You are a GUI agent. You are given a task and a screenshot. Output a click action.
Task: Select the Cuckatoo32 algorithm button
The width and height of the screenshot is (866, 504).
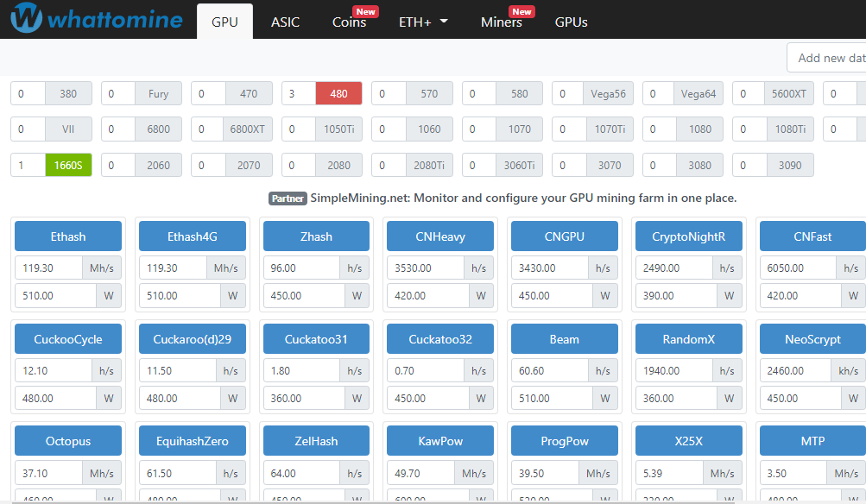[440, 339]
